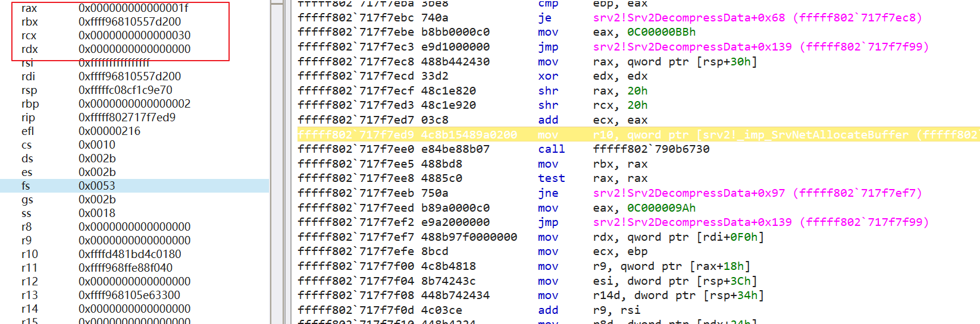This screenshot has width=980, height=324.
Task: Open the Srv2DecompressData+0x97 jne target link
Action: coord(757,193)
